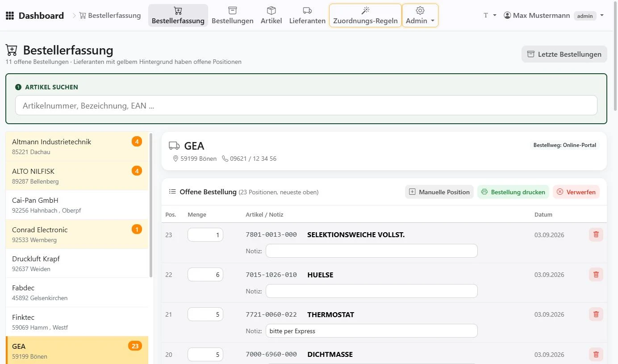Viewport: 618px width, 364px height.
Task: Click article number 7000-6960-000
Action: (x=271, y=354)
